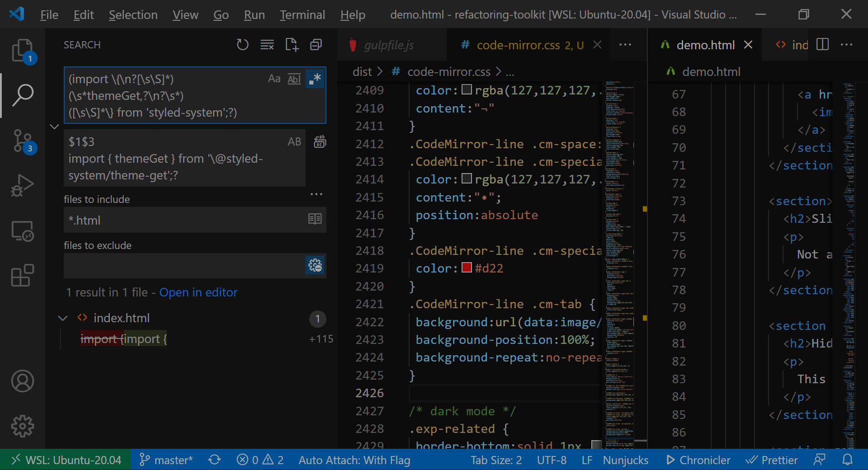The image size is (868, 470).
Task: Collapse the replace input field
Action: (x=54, y=127)
